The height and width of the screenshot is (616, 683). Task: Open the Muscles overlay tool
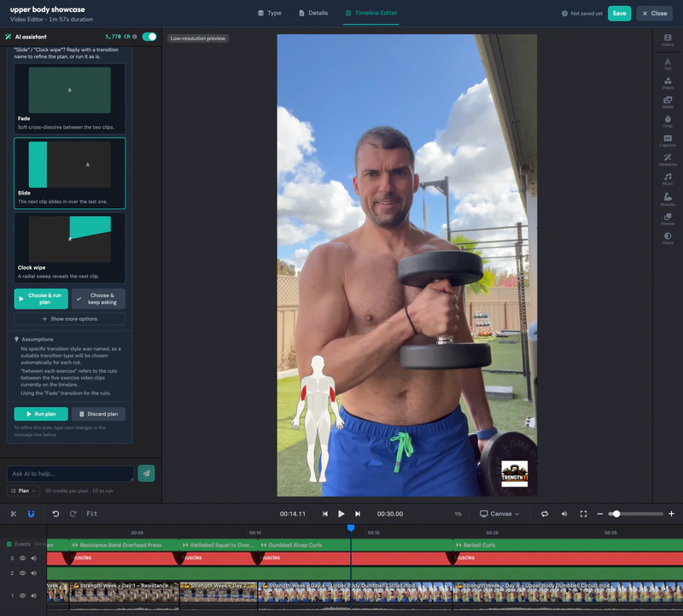coord(668,199)
